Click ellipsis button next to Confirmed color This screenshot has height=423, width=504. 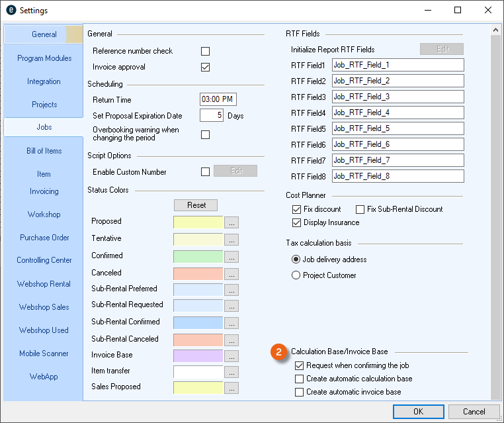click(x=231, y=257)
